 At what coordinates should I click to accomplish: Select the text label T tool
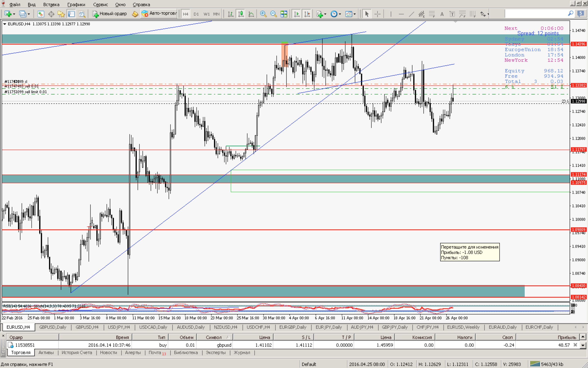point(452,14)
